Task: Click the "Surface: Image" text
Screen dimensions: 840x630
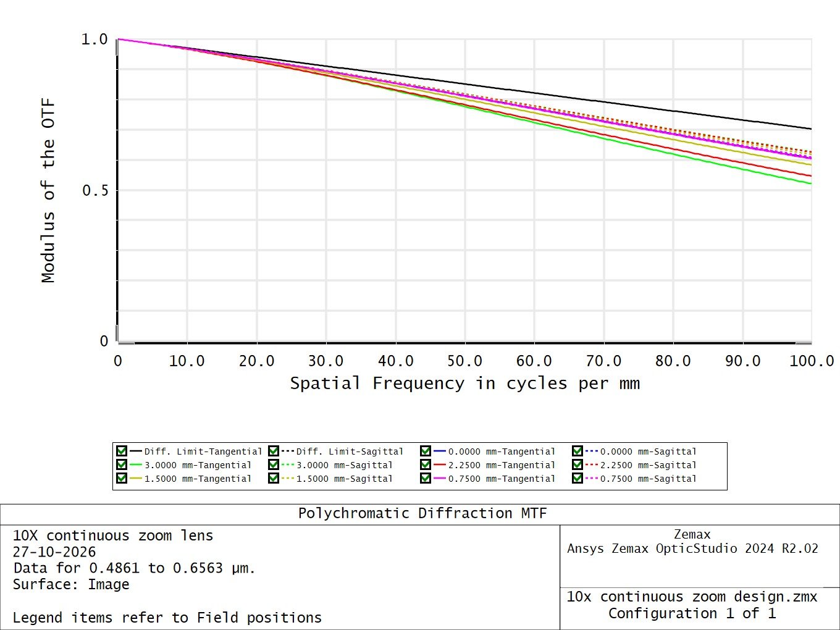Action: pyautogui.click(x=71, y=585)
